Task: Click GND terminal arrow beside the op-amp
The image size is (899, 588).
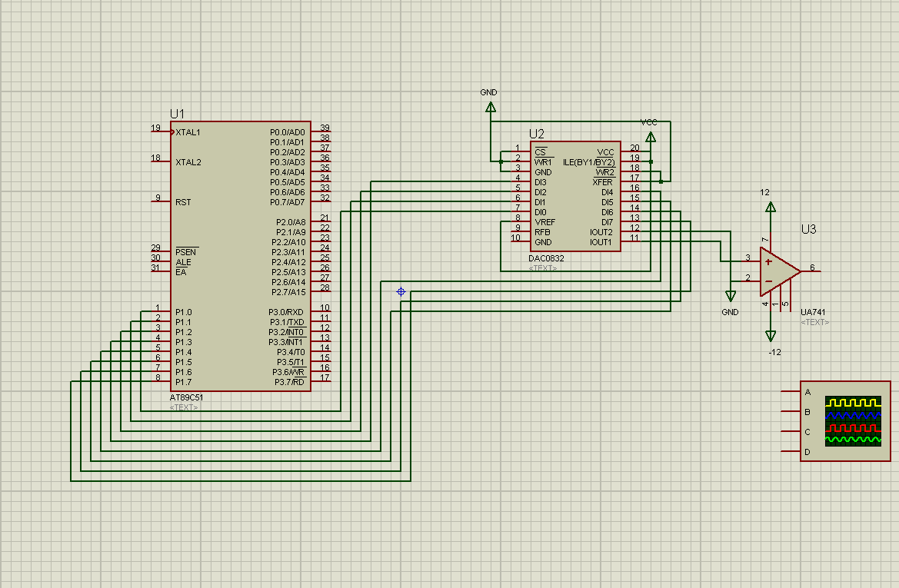Action: click(731, 296)
